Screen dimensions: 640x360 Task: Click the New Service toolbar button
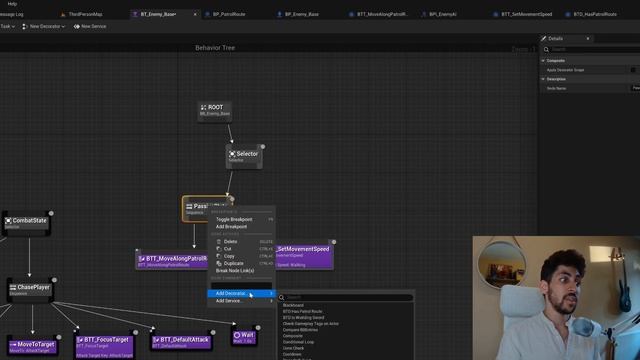coord(90,27)
